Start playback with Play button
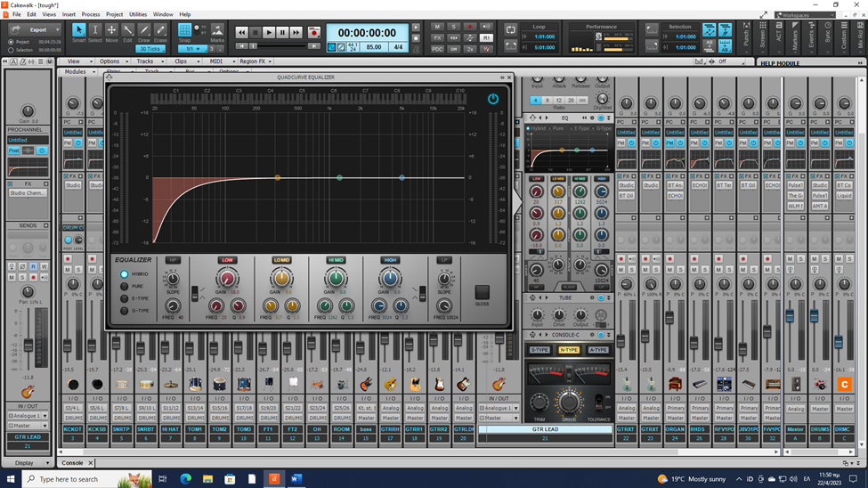The height and width of the screenshot is (488, 868). coord(269,33)
